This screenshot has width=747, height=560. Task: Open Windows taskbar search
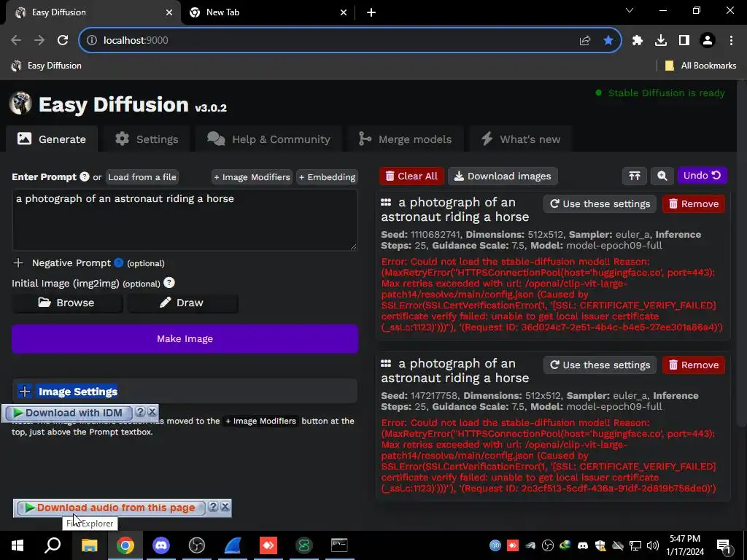[x=53, y=545]
